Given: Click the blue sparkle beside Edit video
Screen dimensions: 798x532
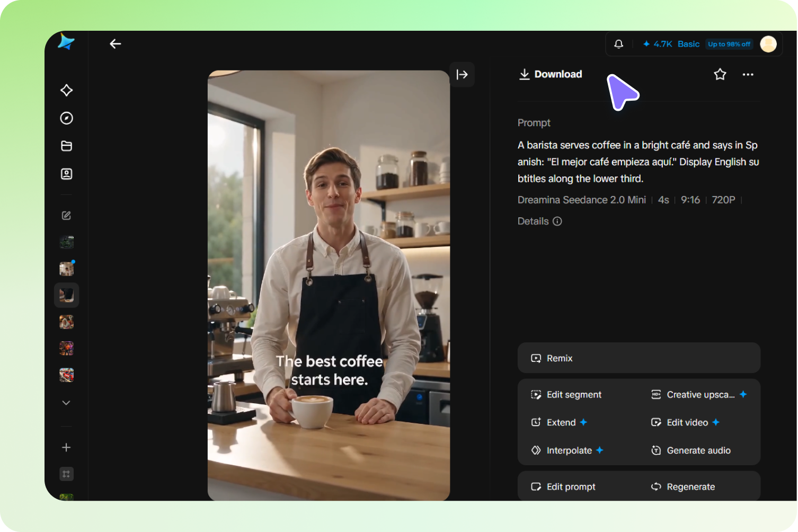Looking at the screenshot, I should tap(716, 422).
